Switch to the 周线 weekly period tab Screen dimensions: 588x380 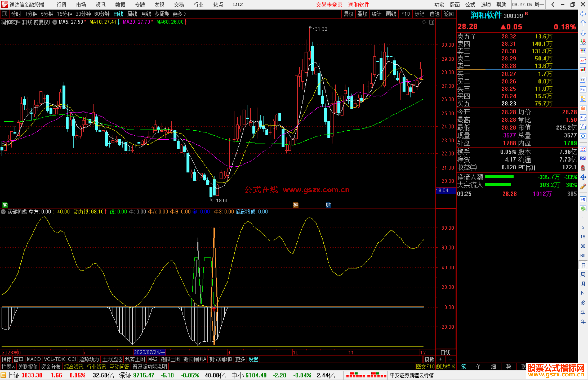coord(132,14)
